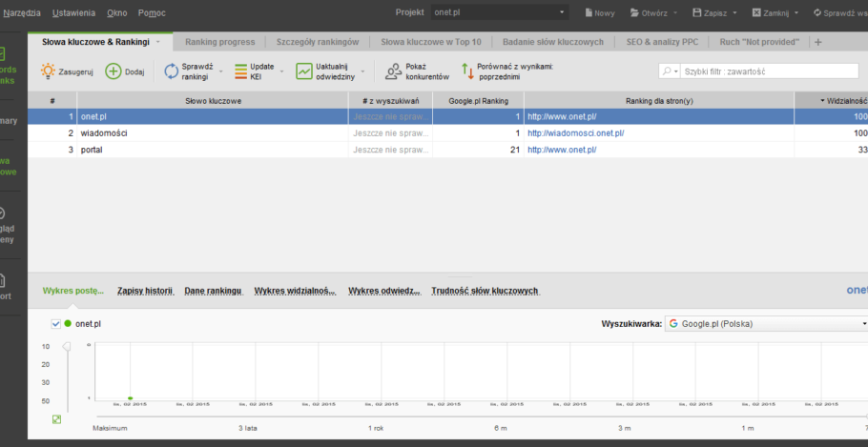
Task: Sort by the Google.pl Ranking column header
Action: tap(478, 101)
